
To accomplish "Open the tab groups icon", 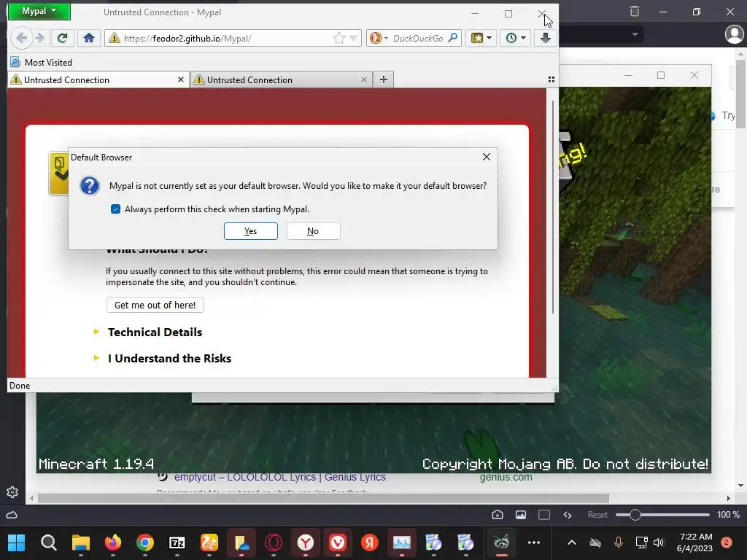I will 551,79.
